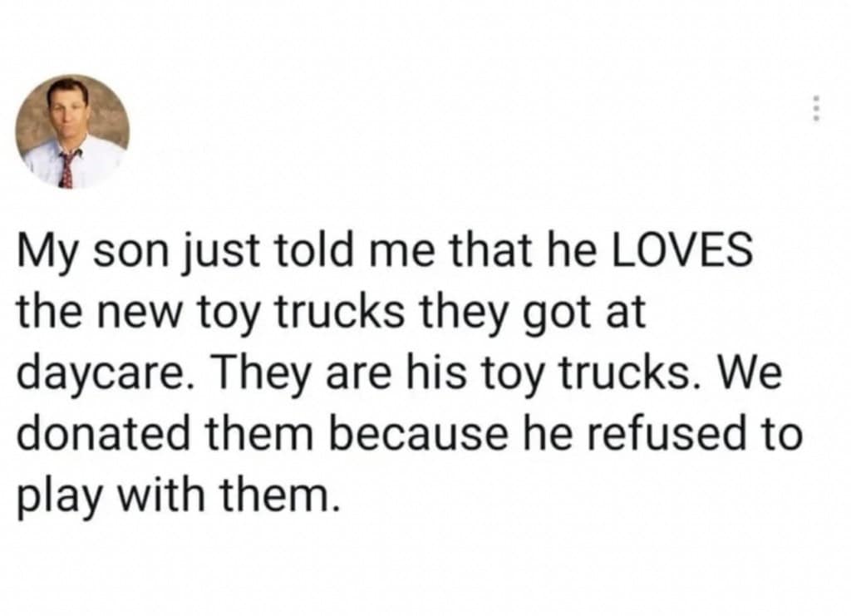Open the three-dot more options menu
This screenshot has height=616, width=851.
(816, 109)
